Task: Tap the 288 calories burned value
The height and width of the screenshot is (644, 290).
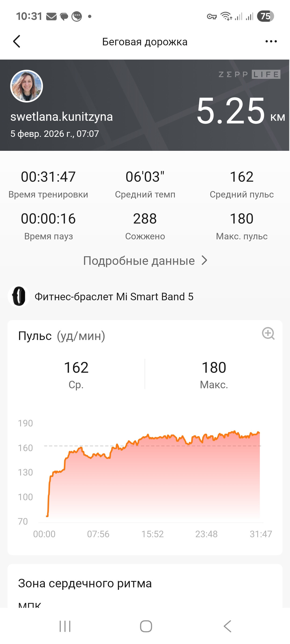Action: pos(145,219)
